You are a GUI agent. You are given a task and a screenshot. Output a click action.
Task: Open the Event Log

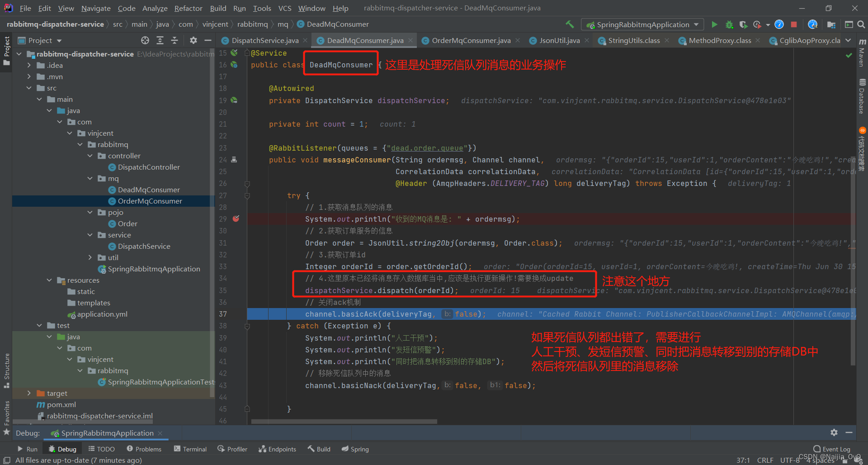click(x=832, y=449)
